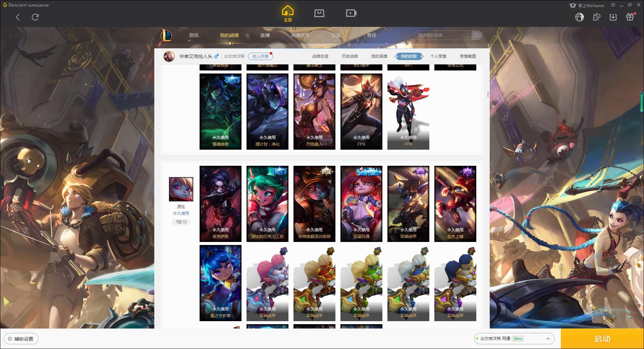Open the 历史战绩 sub-tab
Image resolution: width=644 pixels, height=349 pixels.
[350, 56]
